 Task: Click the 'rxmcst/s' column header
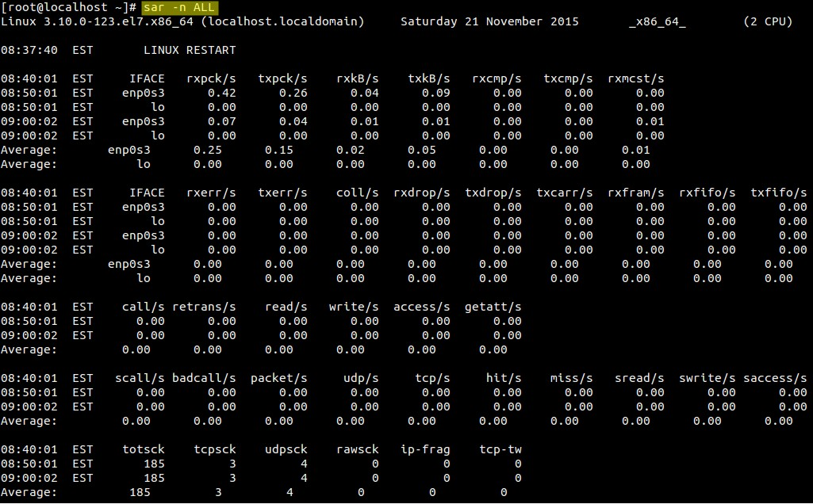coord(636,78)
